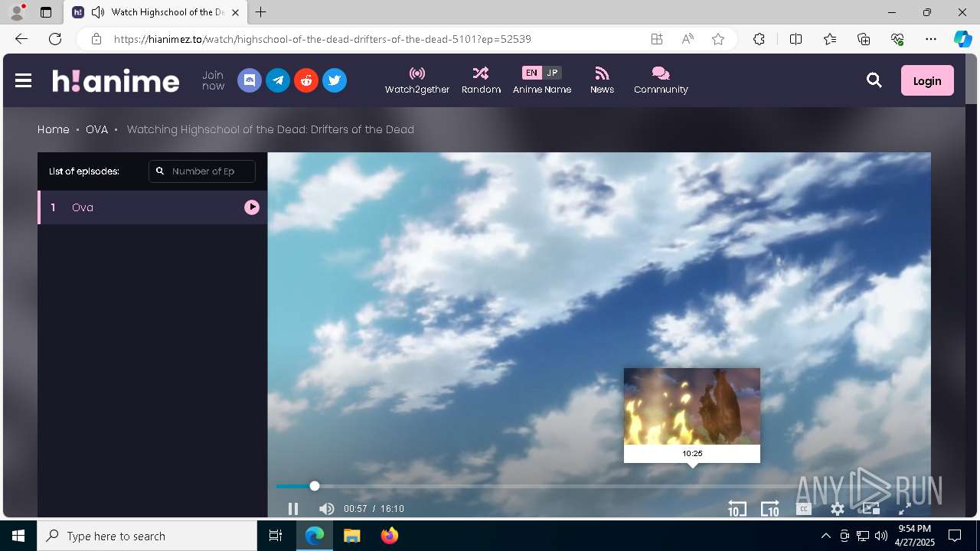Switch anime name to JP

[552, 73]
